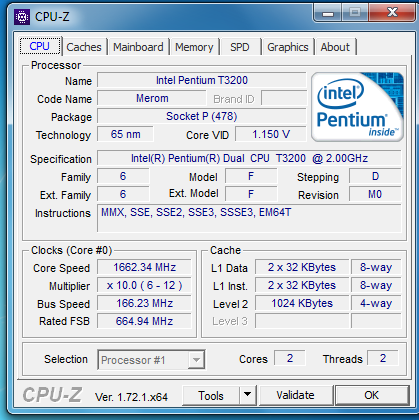
Task: Open the Mainboard tab
Action: tap(138, 47)
